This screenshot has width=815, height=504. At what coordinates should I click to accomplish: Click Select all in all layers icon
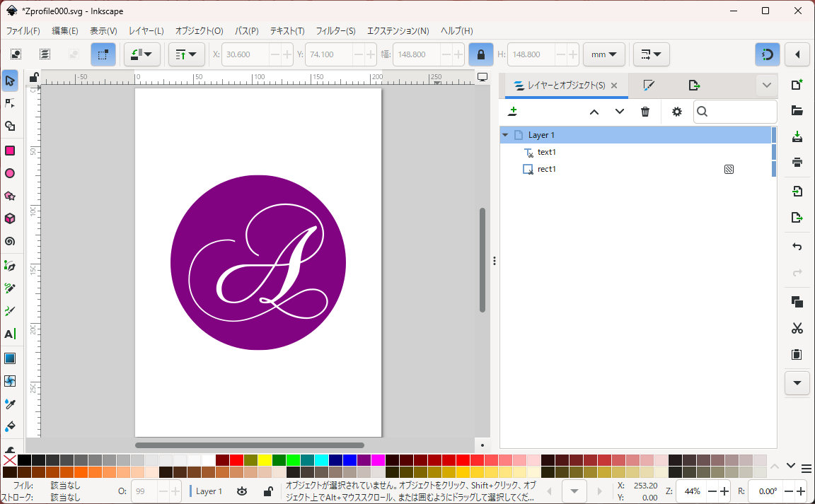coord(45,54)
